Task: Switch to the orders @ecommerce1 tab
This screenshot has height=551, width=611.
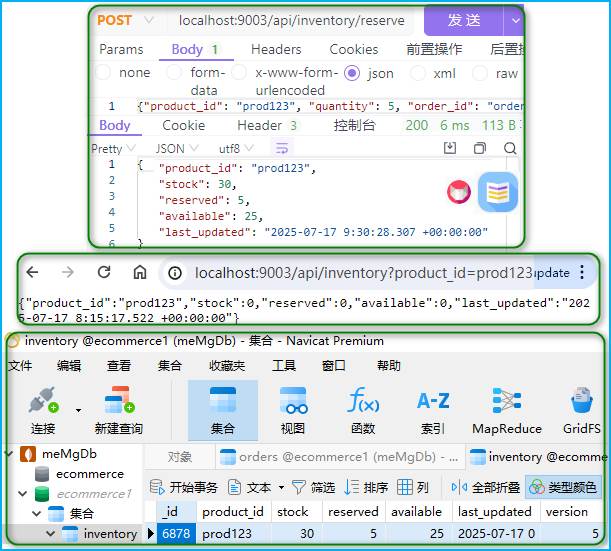Action: point(340,456)
